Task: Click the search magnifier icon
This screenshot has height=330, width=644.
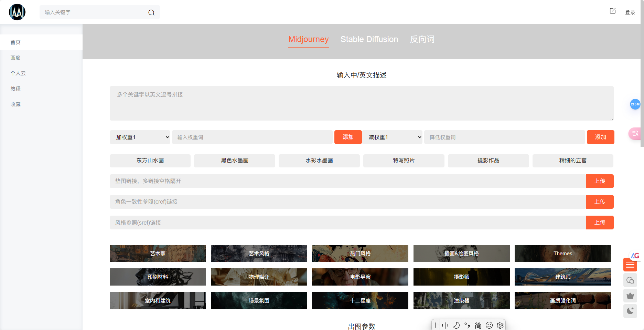Action: 151,12
